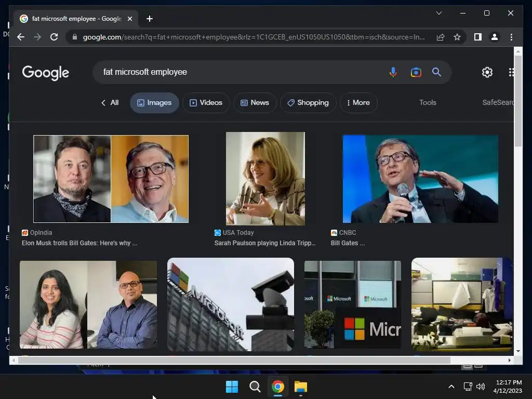Click the vertical scrollbar thumb

pos(518,100)
